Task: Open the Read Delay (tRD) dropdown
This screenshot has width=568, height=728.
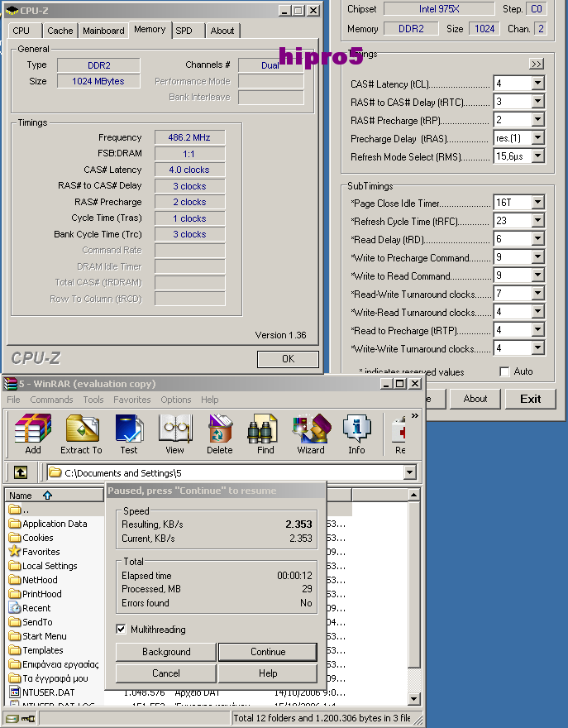Action: point(538,238)
